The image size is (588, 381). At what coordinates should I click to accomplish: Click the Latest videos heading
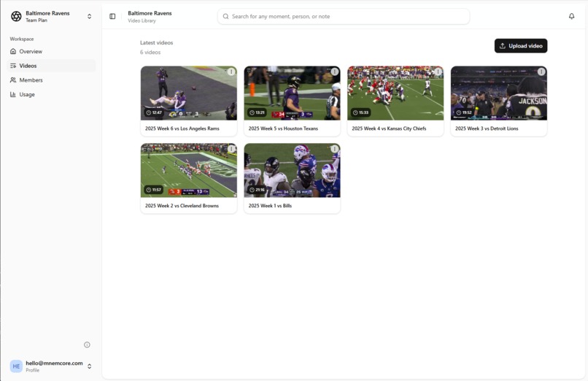(x=156, y=43)
